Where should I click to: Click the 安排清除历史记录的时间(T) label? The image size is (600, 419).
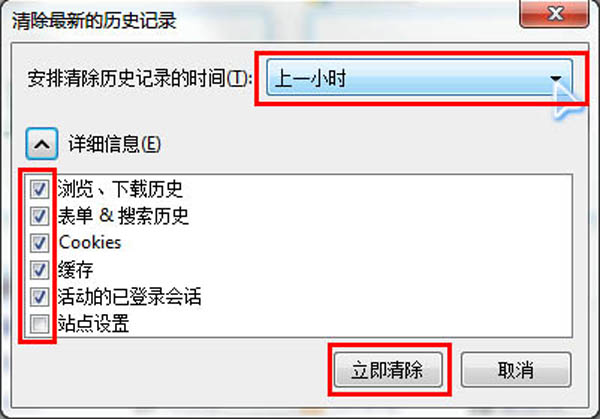140,78
